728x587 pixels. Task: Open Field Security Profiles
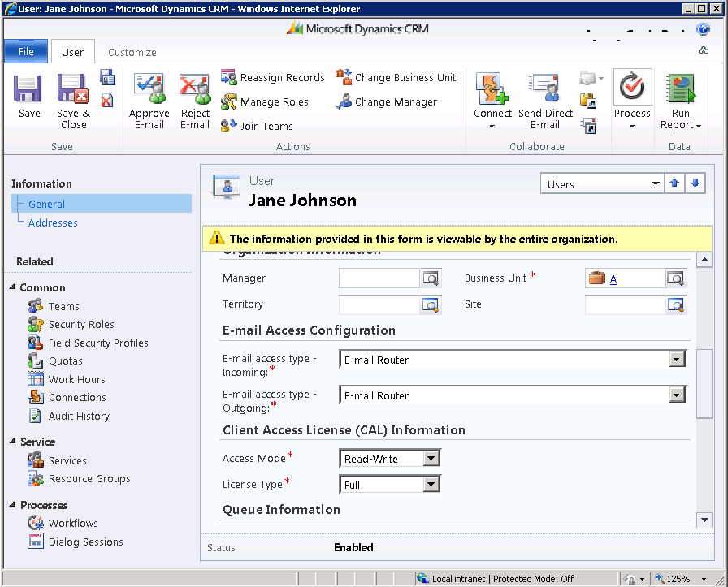click(x=89, y=343)
